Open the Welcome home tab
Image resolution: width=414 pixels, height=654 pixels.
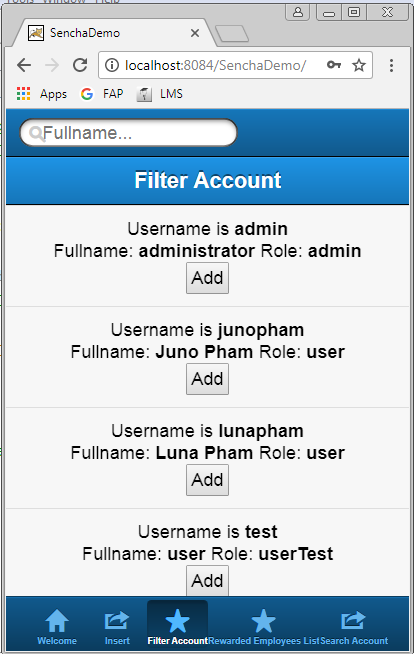(x=57, y=626)
